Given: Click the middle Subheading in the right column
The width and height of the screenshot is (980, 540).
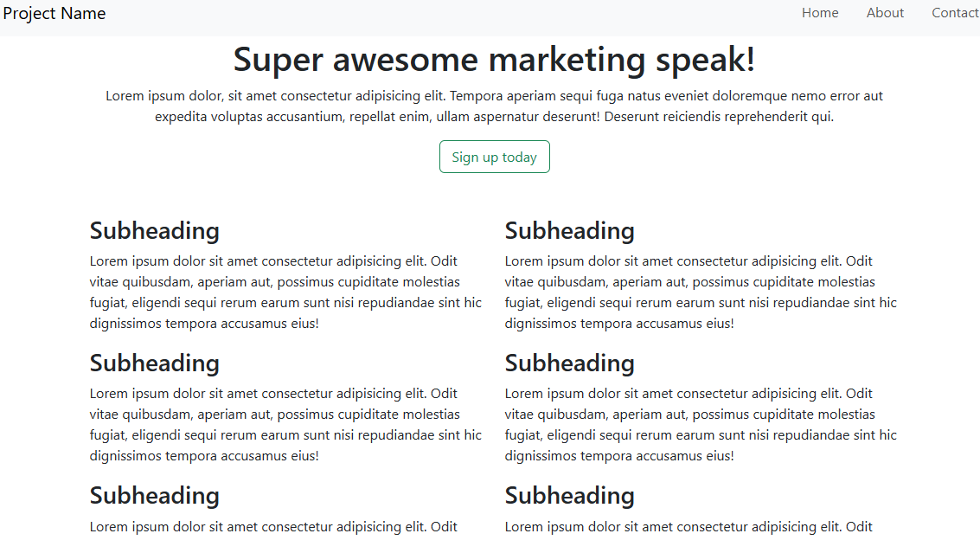Looking at the screenshot, I should pos(570,363).
